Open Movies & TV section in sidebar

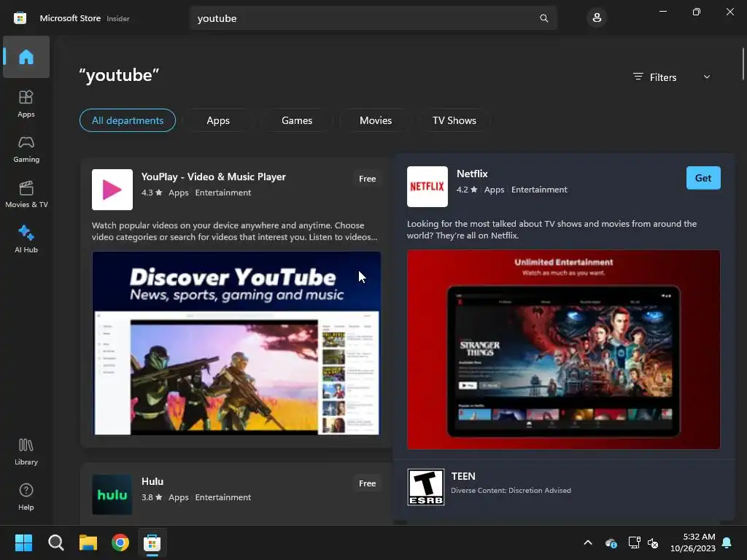pos(26,194)
